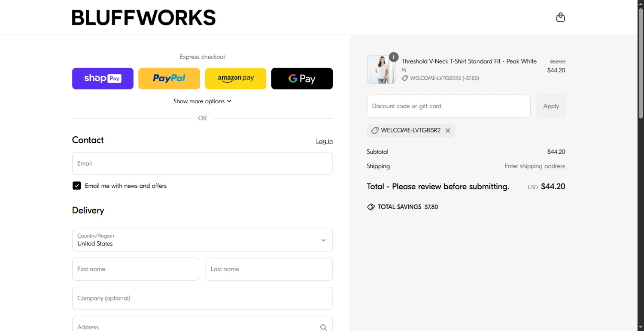
Task: Click the Delivery section heading
Action: click(x=88, y=210)
